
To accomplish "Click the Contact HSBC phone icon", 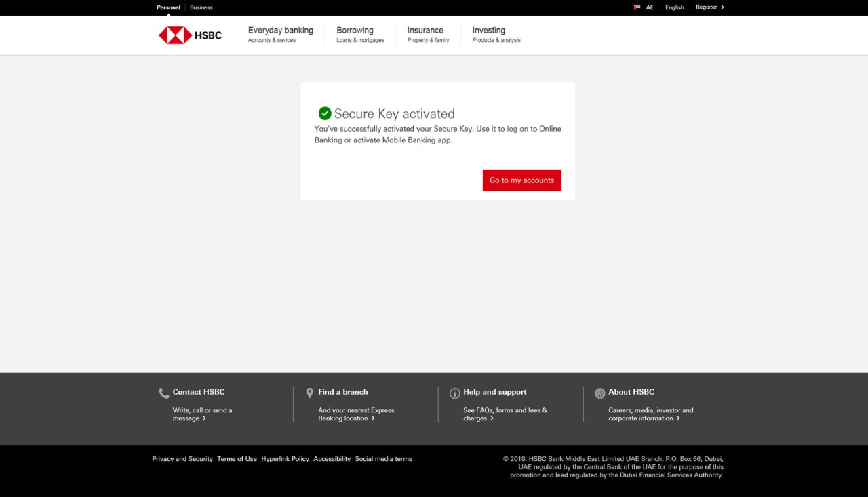I will [x=163, y=393].
